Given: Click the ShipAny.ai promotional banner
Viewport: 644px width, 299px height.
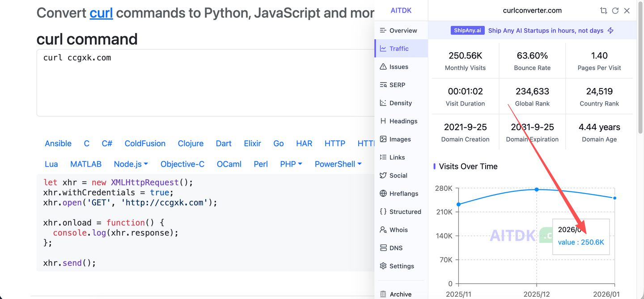Looking at the screenshot, I should tap(532, 30).
